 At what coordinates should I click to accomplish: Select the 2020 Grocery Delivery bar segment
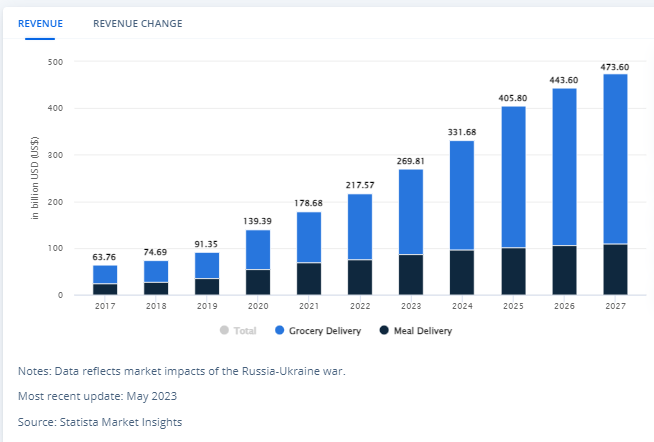258,249
